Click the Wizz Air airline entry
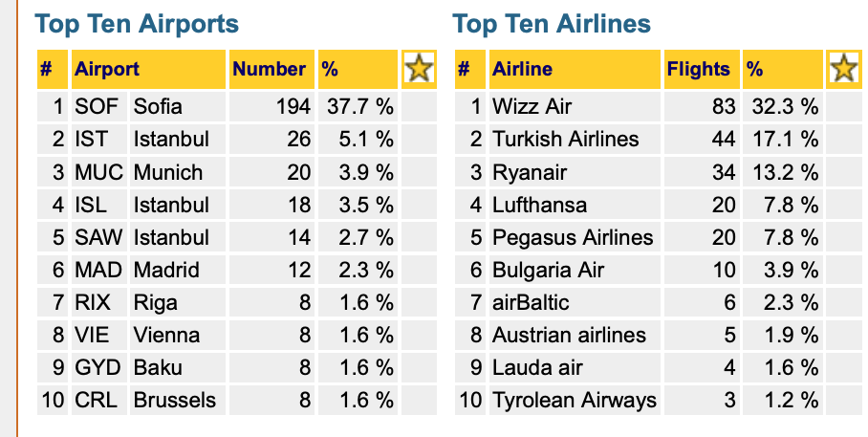Image resolution: width=868 pixels, height=437 pixels. pos(532,106)
